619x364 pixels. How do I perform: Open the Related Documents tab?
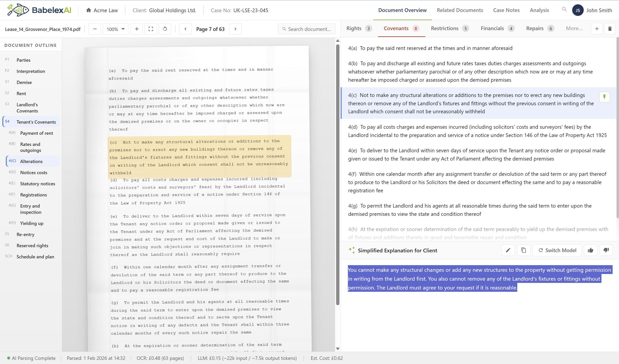460,10
